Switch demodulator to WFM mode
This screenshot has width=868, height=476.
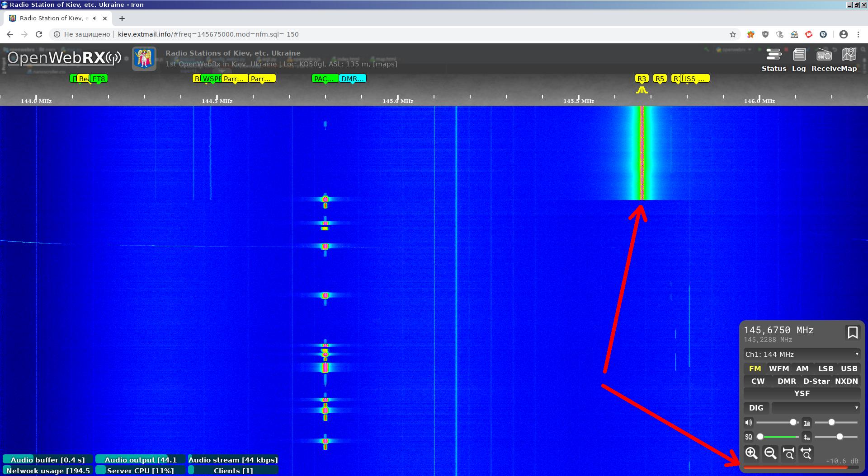coord(778,369)
